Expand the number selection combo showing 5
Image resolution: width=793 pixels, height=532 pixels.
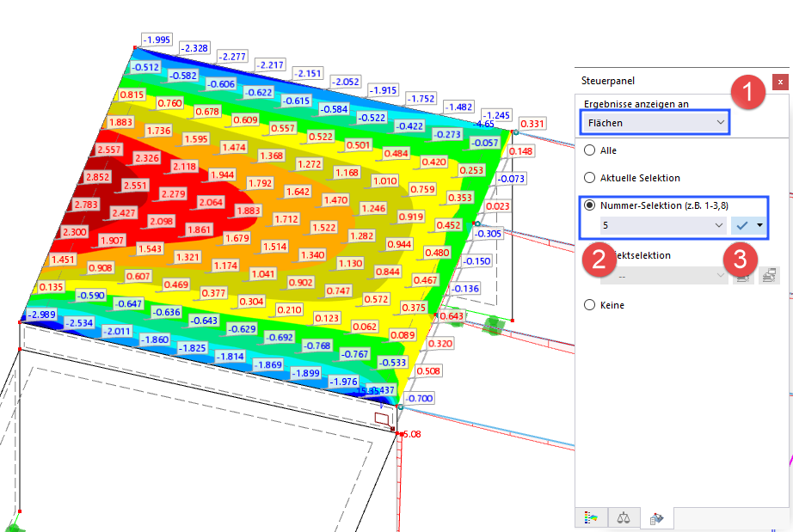pyautogui.click(x=719, y=225)
